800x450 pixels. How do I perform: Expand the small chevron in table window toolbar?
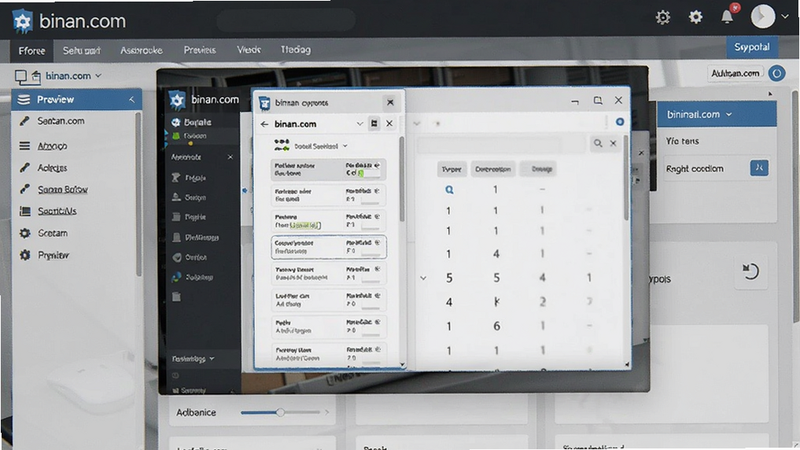click(x=416, y=123)
